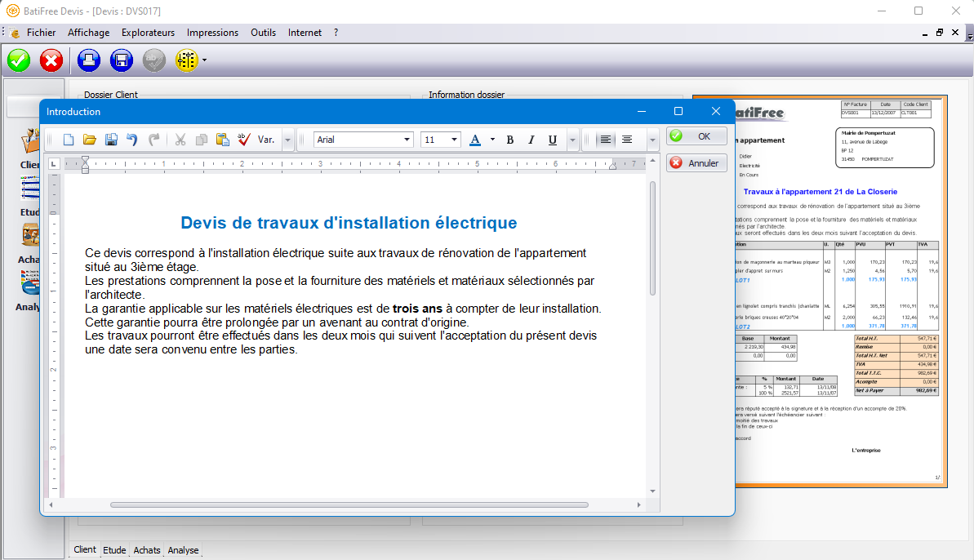Viewport: 974px width, 560px height.
Task: Switch to the Achats tab at the bottom
Action: tap(147, 550)
